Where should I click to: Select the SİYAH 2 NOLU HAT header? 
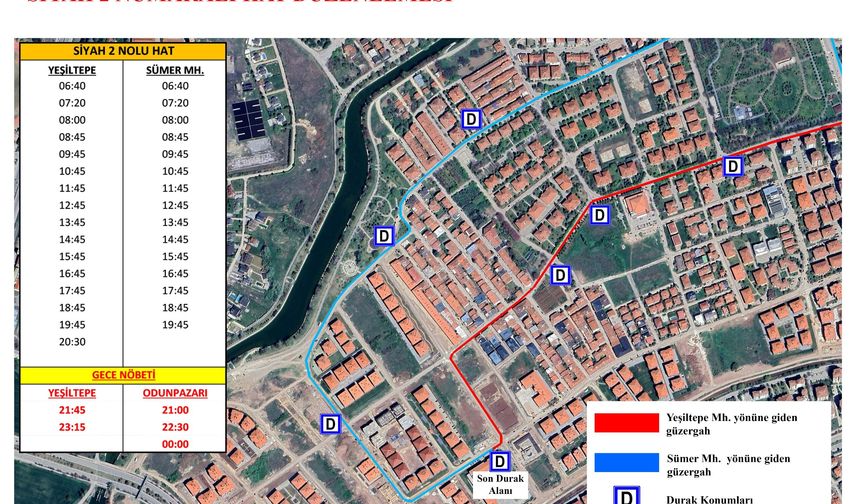point(122,52)
